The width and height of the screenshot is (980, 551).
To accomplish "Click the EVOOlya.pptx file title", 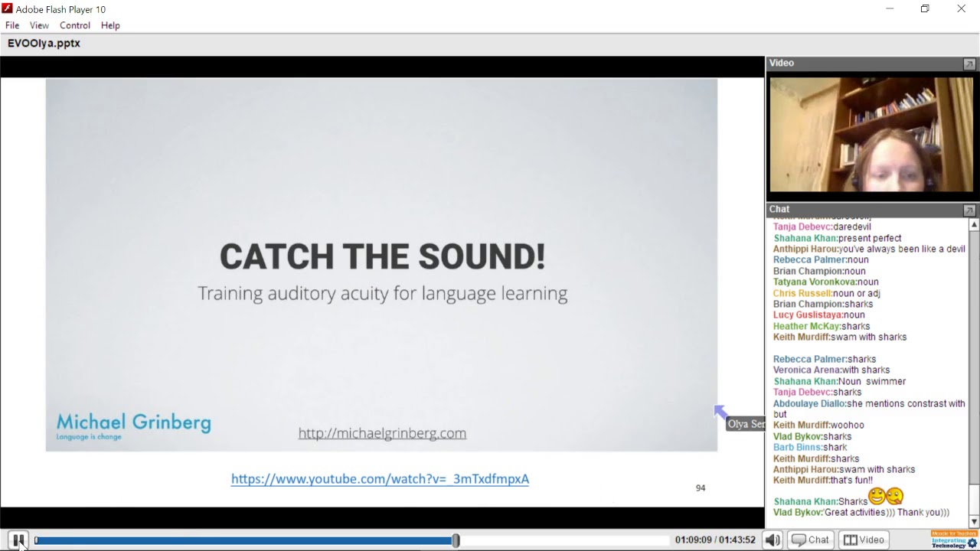I will click(x=44, y=44).
